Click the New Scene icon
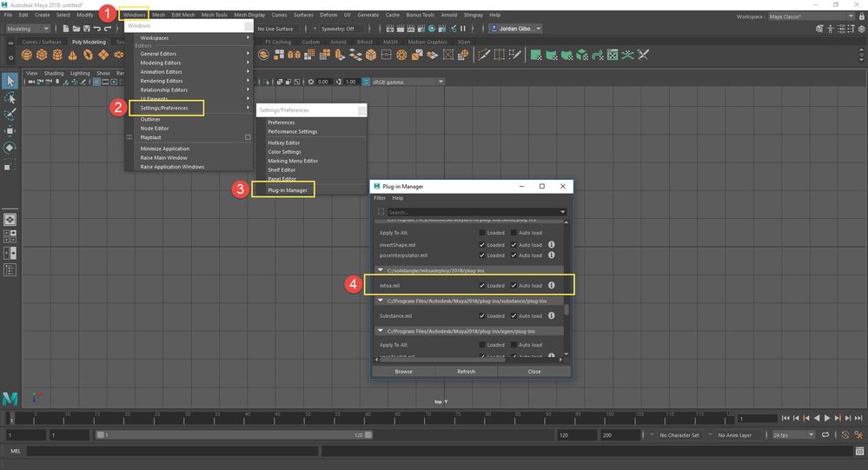This screenshot has height=470, width=868. [66, 28]
